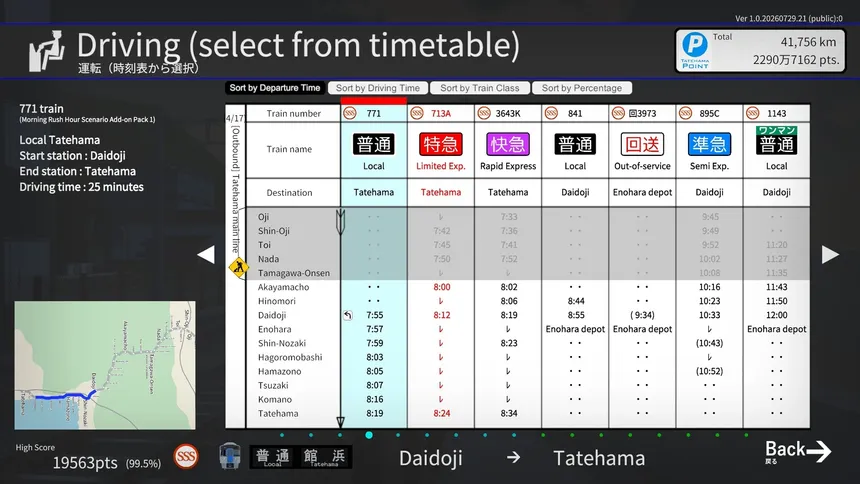This screenshot has height=484, width=860.
Task: Select the one-man Local badge of train 1143
Action: click(777, 141)
